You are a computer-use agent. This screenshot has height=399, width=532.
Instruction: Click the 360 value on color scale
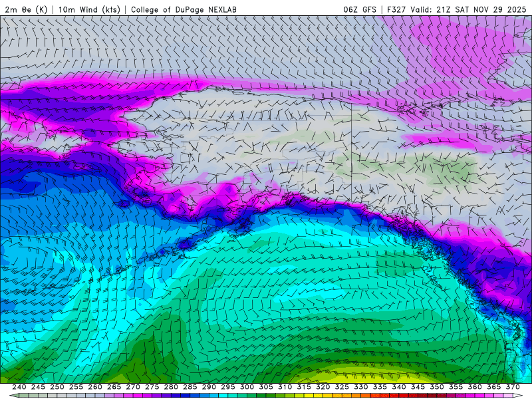pyautogui.click(x=475, y=387)
